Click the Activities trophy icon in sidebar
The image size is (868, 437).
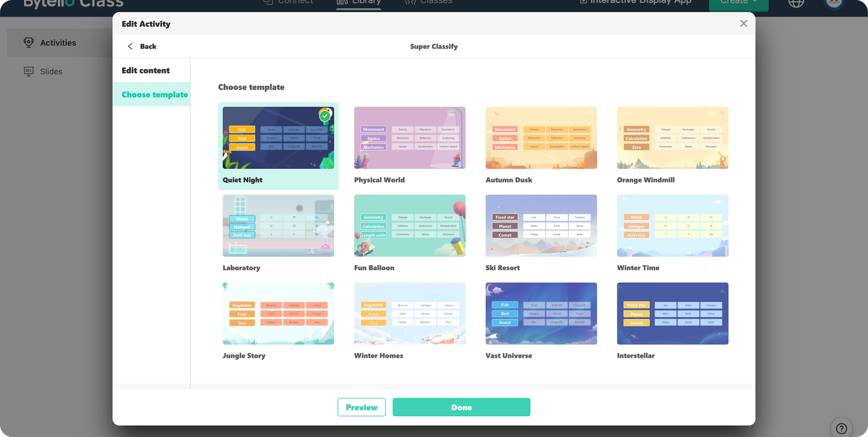29,42
